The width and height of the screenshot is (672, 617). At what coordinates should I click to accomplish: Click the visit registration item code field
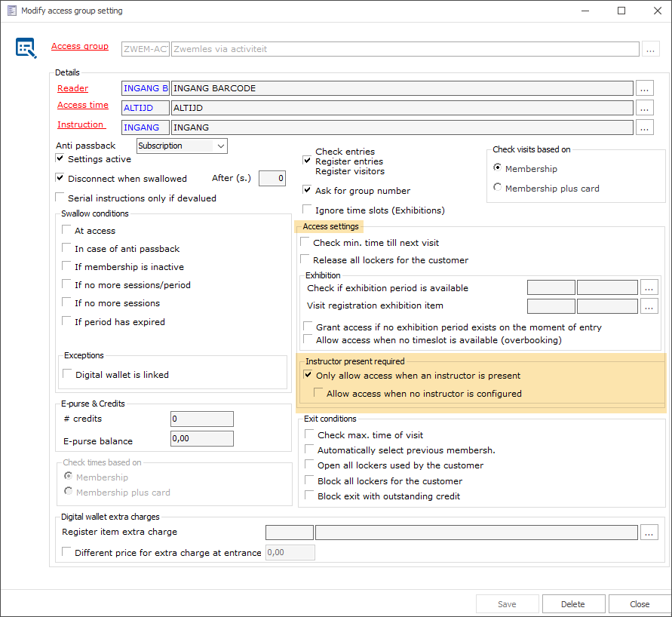tap(551, 306)
